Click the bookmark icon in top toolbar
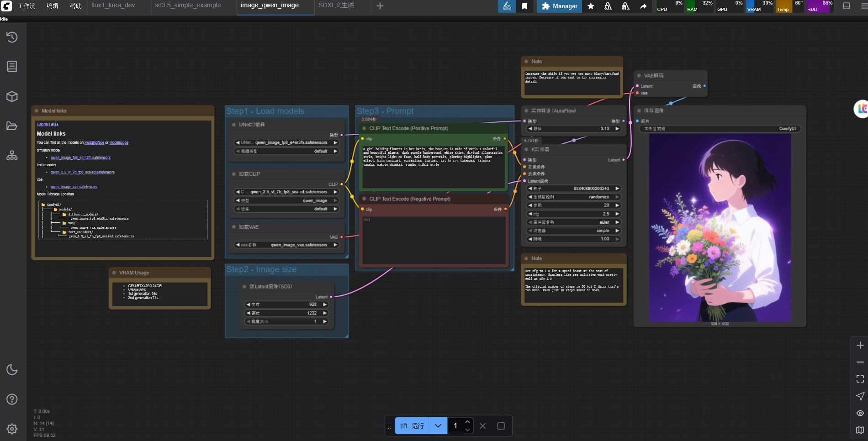The image size is (868, 441). tap(524, 6)
